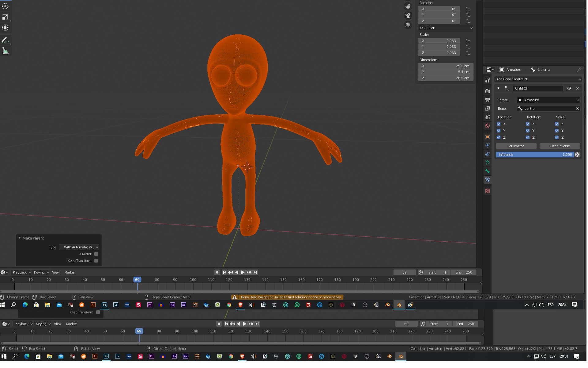Open the Add Bone Constraint dropdown

tap(538, 79)
